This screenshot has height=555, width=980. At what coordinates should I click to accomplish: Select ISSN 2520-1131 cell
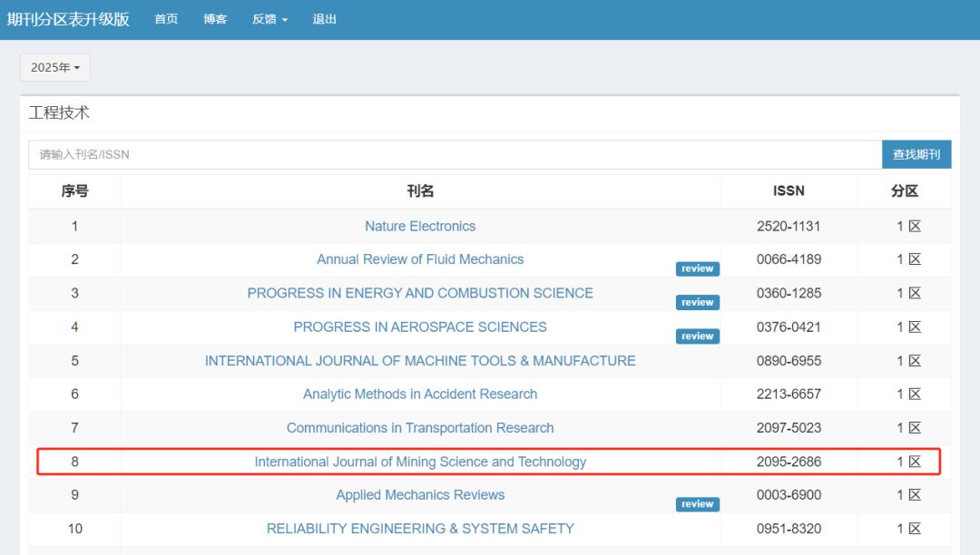(x=789, y=226)
